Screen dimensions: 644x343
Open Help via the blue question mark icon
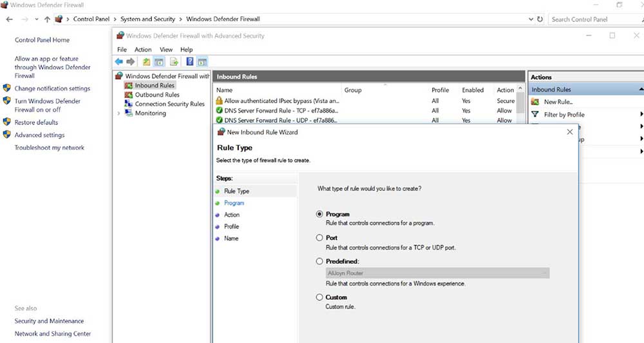tap(190, 62)
